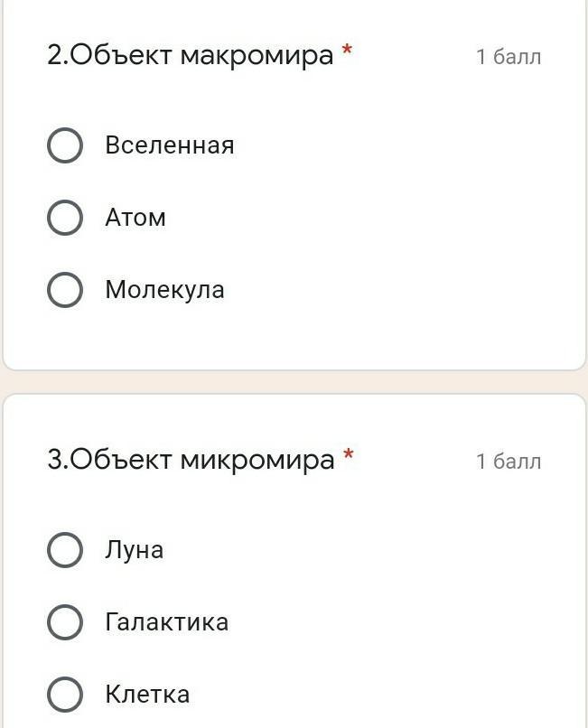The width and height of the screenshot is (588, 728).
Task: Click beige gap between the question cards
Action: click(x=294, y=382)
